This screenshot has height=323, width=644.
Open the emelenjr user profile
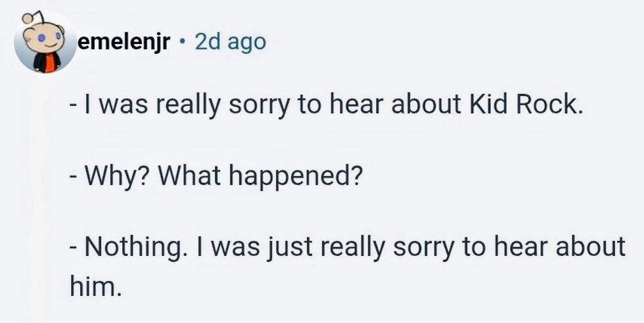click(x=124, y=42)
